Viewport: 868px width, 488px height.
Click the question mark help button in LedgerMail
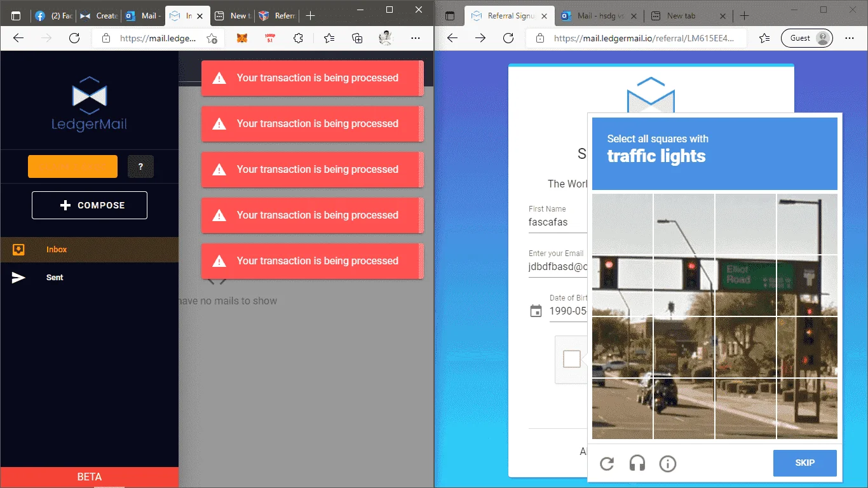140,166
